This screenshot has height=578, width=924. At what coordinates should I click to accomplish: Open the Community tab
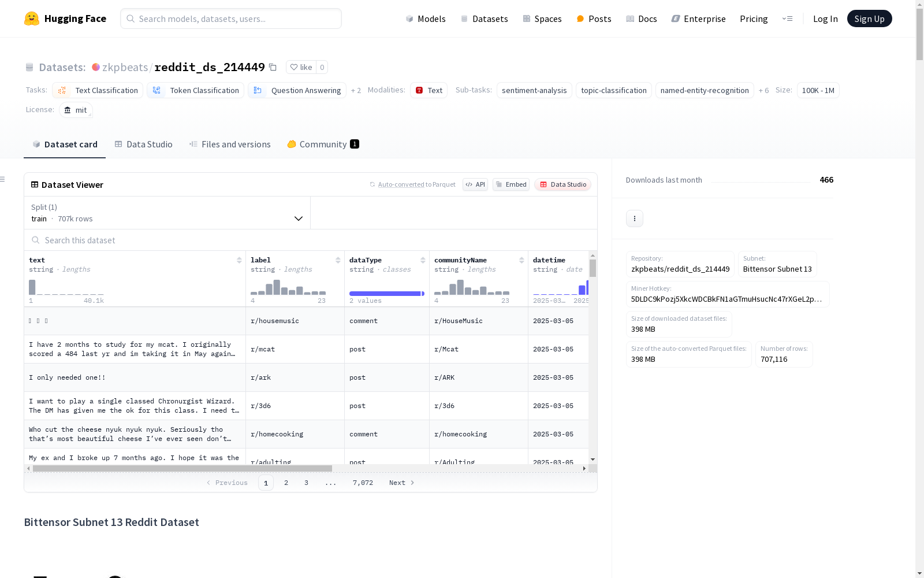[x=323, y=144]
